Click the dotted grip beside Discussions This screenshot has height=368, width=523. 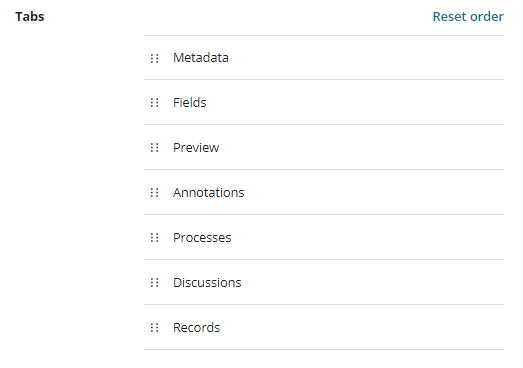(154, 283)
